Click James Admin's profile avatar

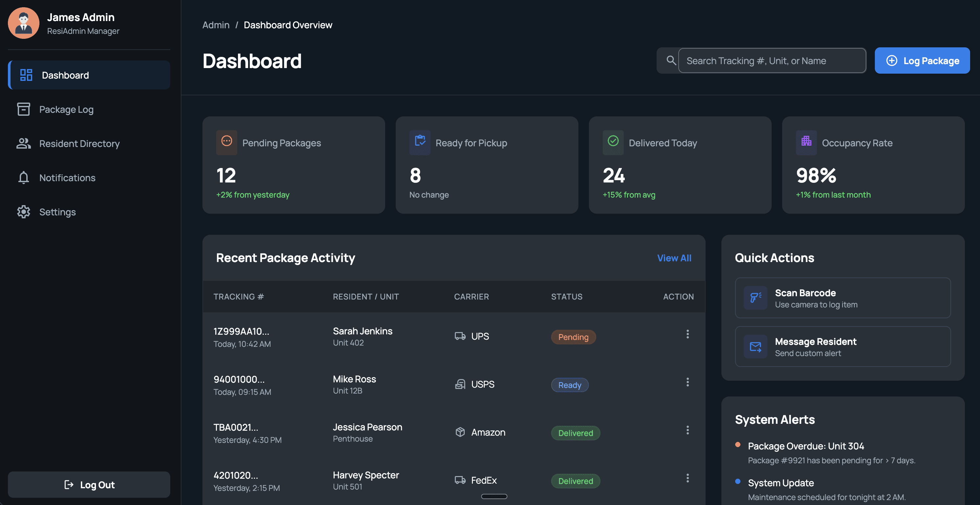coord(24,23)
